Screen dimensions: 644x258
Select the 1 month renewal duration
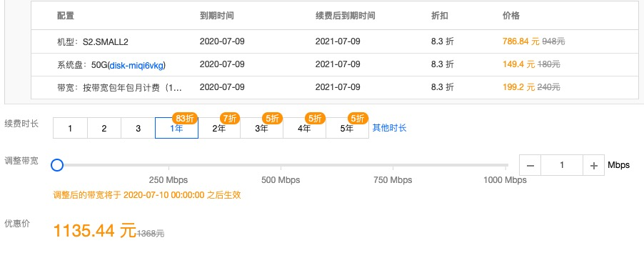[x=70, y=128]
